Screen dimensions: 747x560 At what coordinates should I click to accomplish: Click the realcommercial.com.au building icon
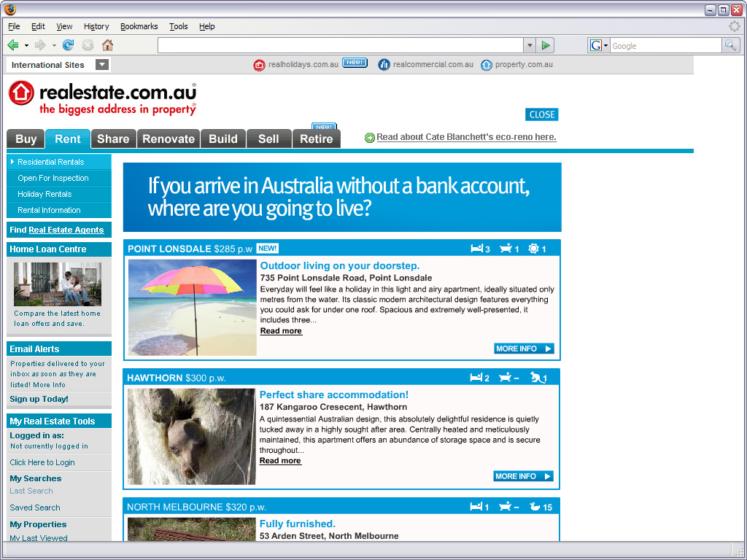384,65
